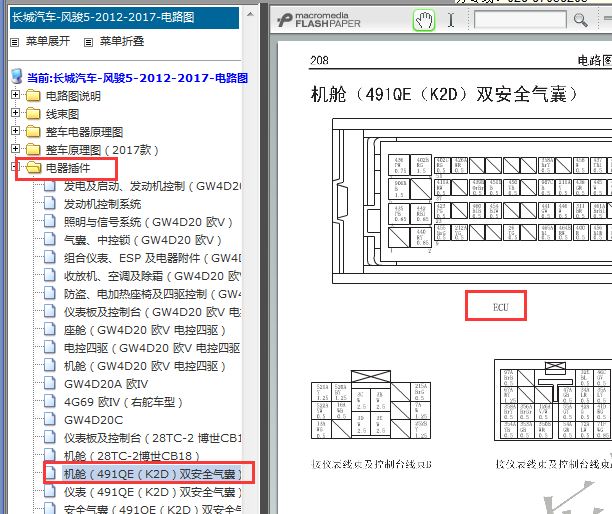This screenshot has height=514, width=612.
Task: Select highlighted 机舱（491QE（K2D）双安全气囊）item
Action: point(153,474)
